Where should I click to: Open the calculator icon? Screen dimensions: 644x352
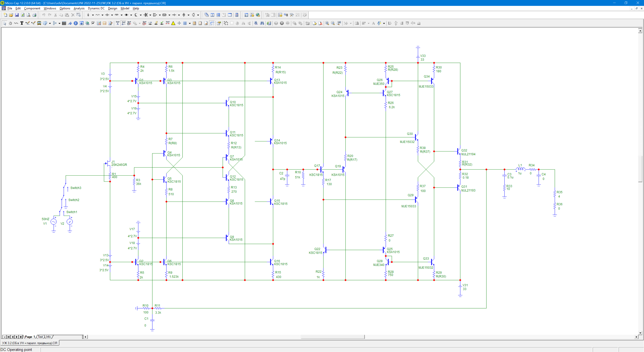236,15
